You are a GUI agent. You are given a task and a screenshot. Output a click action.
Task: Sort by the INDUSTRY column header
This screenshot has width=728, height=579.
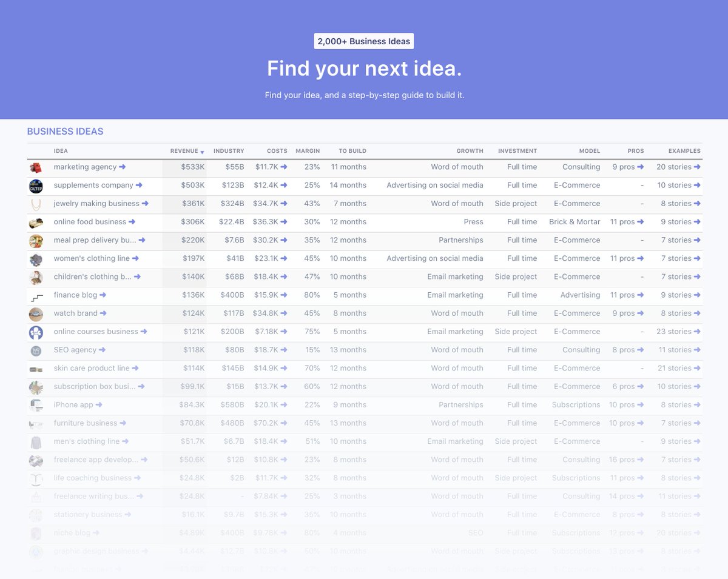pos(229,150)
